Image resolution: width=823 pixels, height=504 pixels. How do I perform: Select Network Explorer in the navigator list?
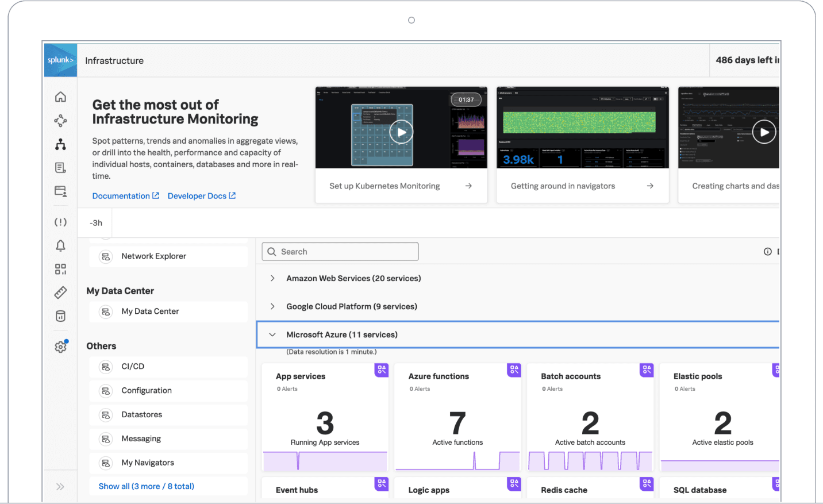[153, 256]
